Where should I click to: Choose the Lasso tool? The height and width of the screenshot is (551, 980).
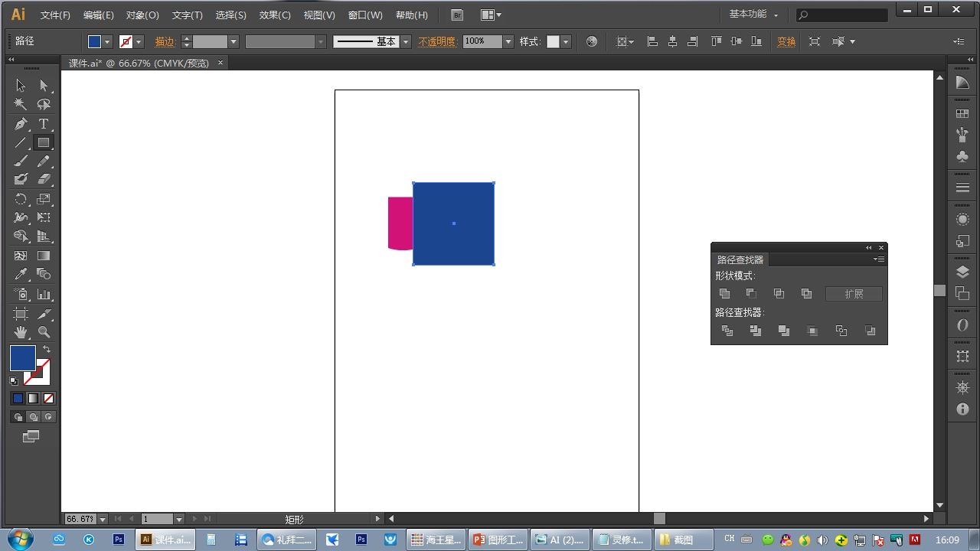click(x=44, y=105)
